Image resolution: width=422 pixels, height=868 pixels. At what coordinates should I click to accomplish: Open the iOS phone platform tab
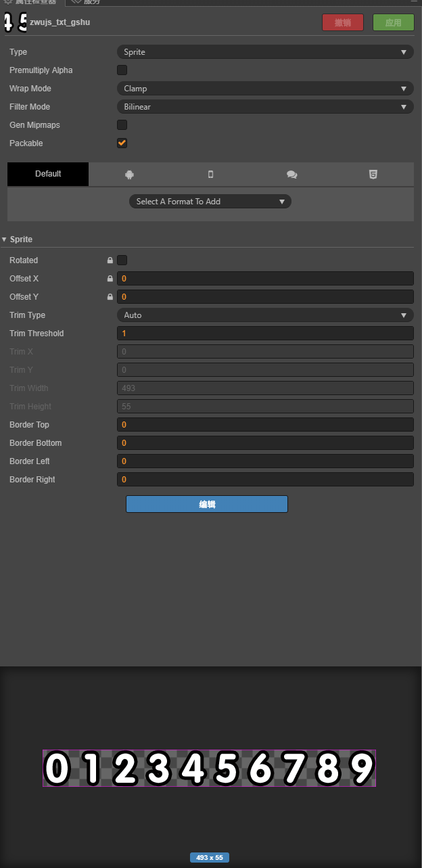(x=210, y=175)
